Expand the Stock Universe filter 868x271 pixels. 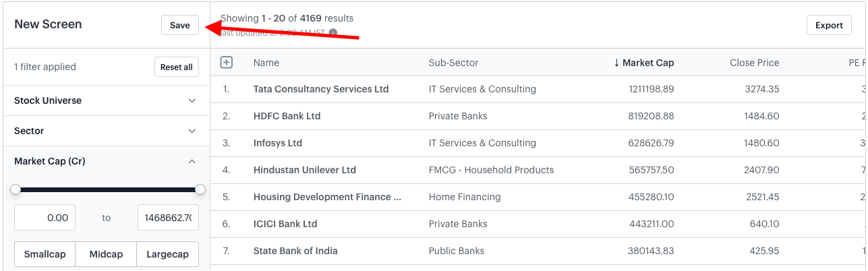107,100
